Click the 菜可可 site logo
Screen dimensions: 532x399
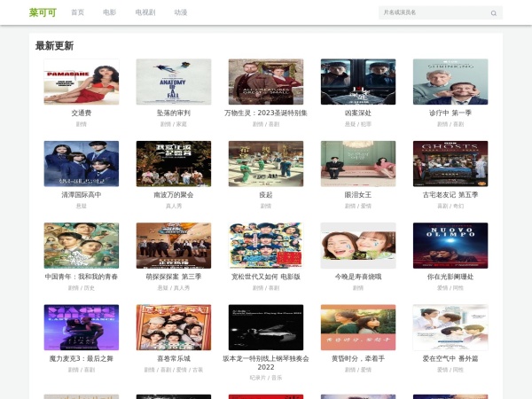42,12
